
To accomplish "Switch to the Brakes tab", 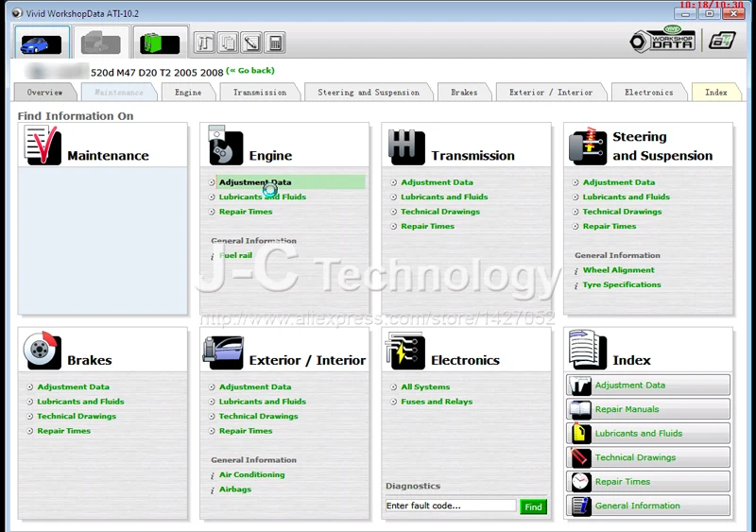I will point(464,92).
